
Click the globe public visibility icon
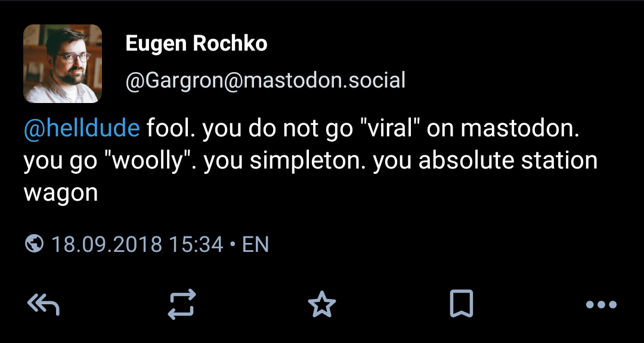coord(35,244)
